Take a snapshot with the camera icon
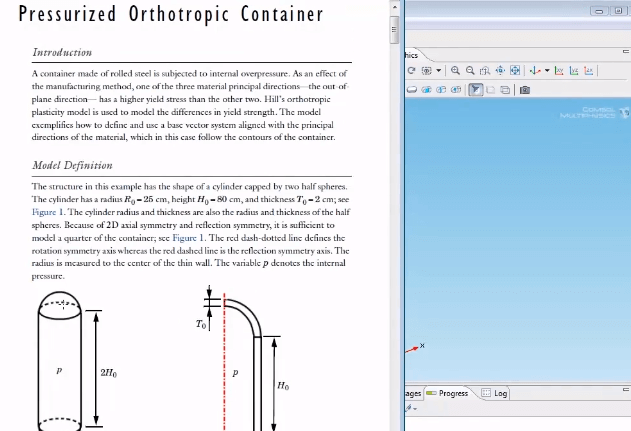 [524, 89]
